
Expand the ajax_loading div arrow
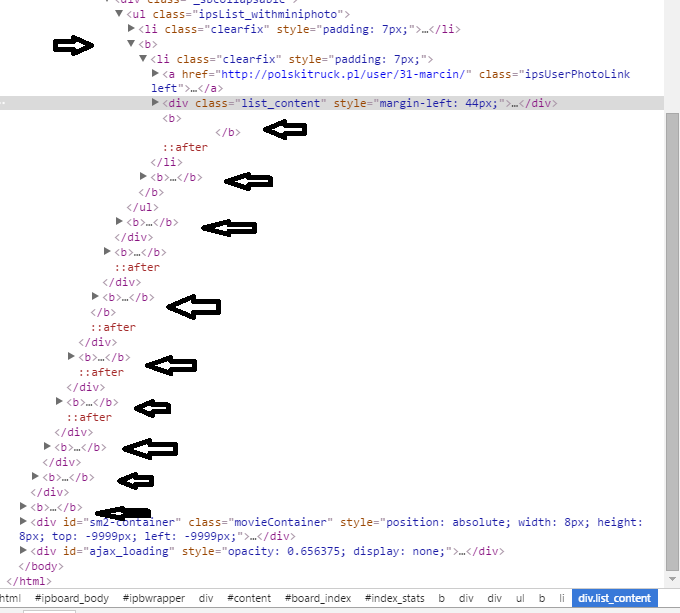click(23, 551)
